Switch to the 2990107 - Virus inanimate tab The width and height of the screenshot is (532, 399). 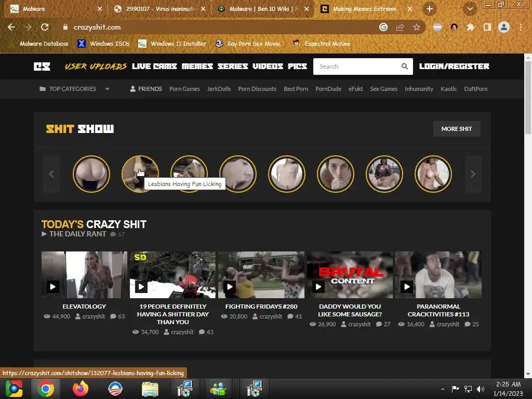pos(159,9)
